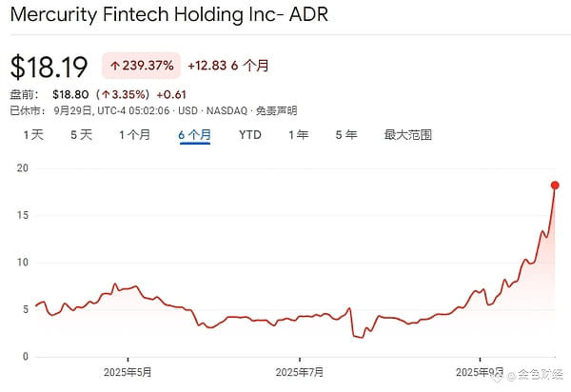Select the 5年 range tab
The width and height of the screenshot is (571, 392).
[x=346, y=135]
